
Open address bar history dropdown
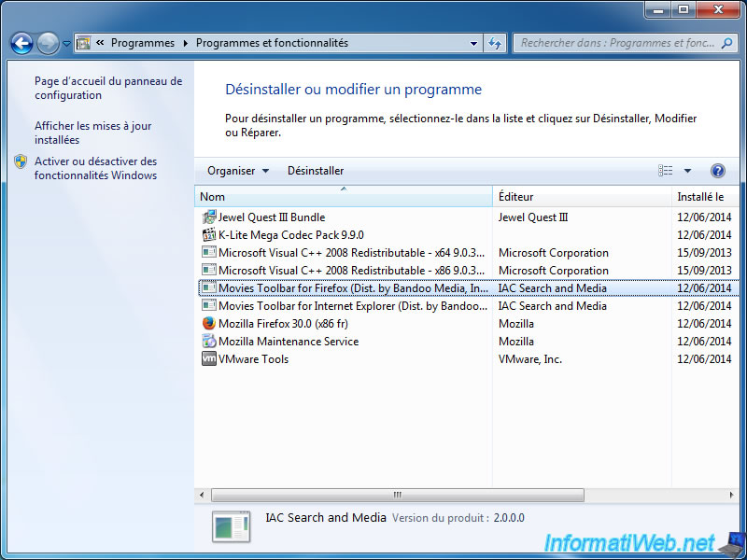point(473,43)
